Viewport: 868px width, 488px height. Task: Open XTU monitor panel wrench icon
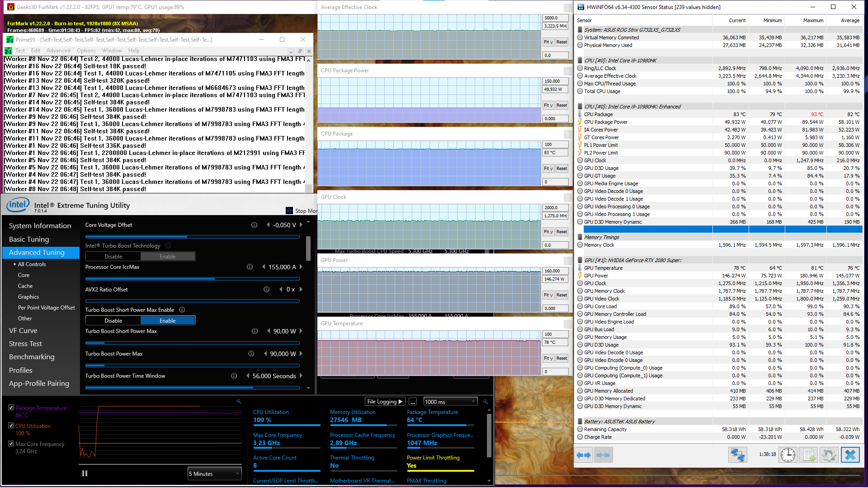coord(486,402)
